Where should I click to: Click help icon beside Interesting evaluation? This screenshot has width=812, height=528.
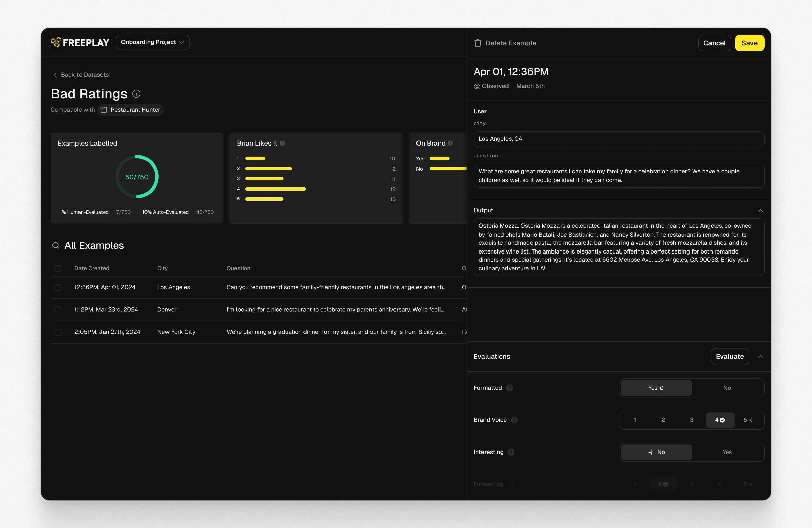511,452
